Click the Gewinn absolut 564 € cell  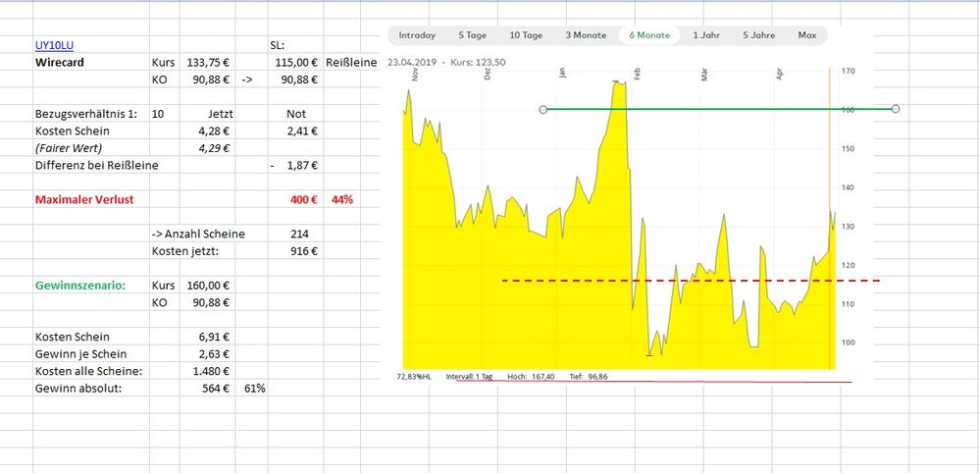(207, 388)
